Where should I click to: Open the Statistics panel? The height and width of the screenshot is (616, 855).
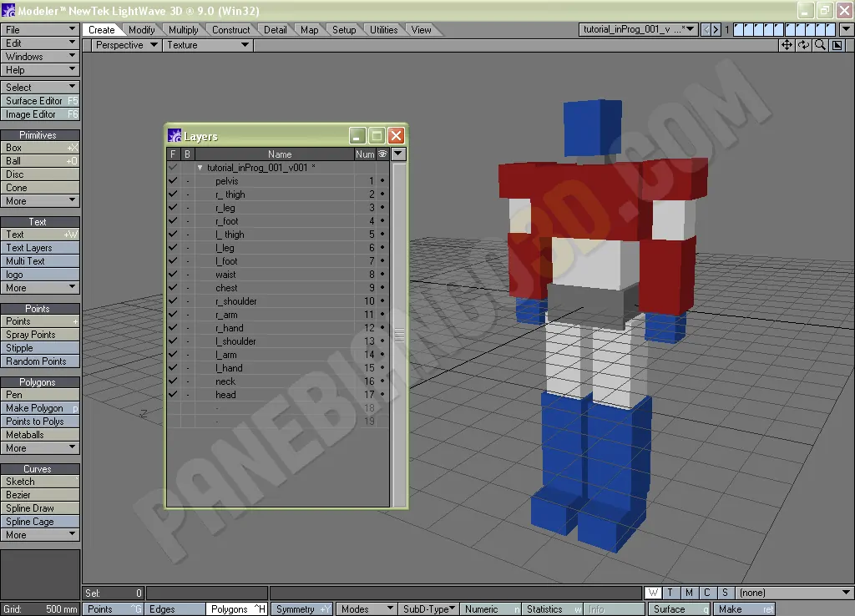pos(553,609)
